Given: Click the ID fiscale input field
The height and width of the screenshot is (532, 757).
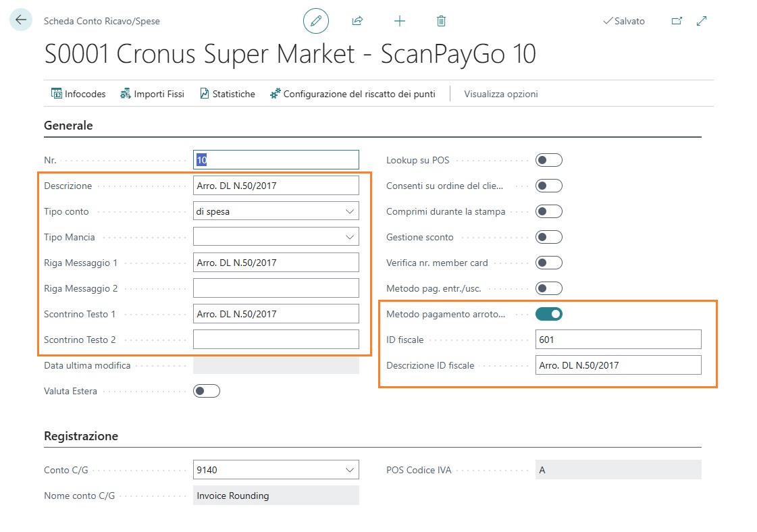Looking at the screenshot, I should (x=618, y=340).
